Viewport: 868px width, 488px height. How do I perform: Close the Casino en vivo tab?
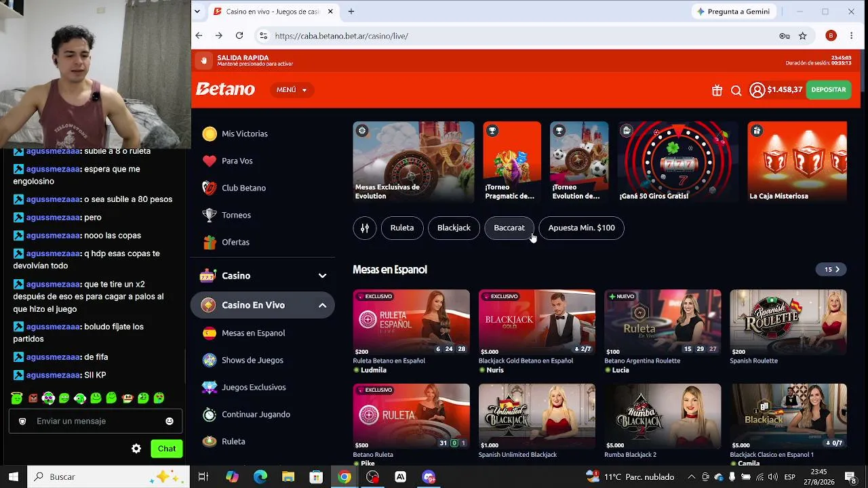point(330,12)
